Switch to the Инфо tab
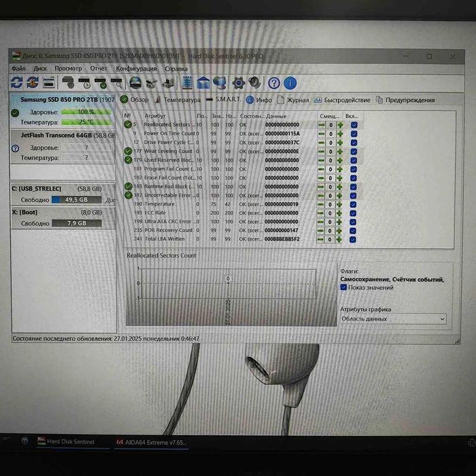Image resolution: width=476 pixels, height=476 pixels. tap(259, 100)
